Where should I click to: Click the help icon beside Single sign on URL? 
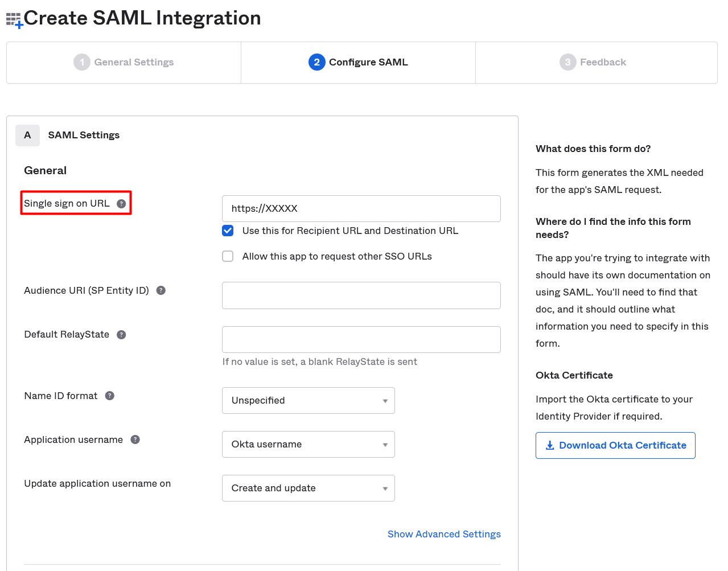pyautogui.click(x=121, y=204)
